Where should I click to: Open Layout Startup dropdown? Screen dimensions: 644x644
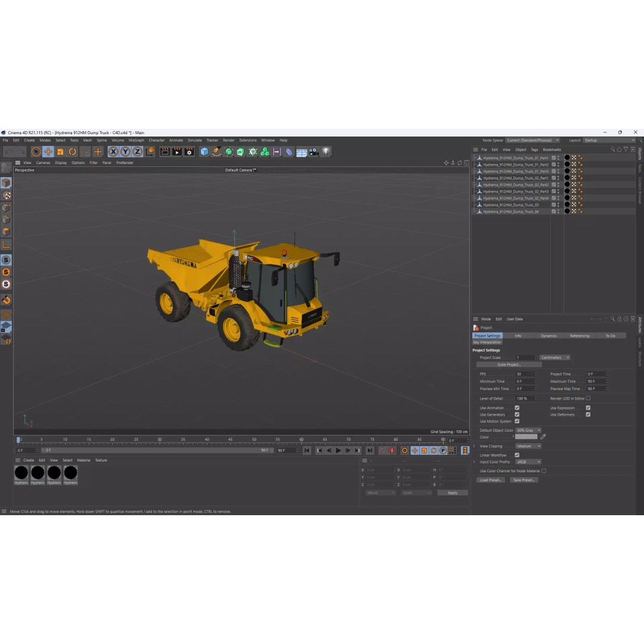(x=609, y=140)
